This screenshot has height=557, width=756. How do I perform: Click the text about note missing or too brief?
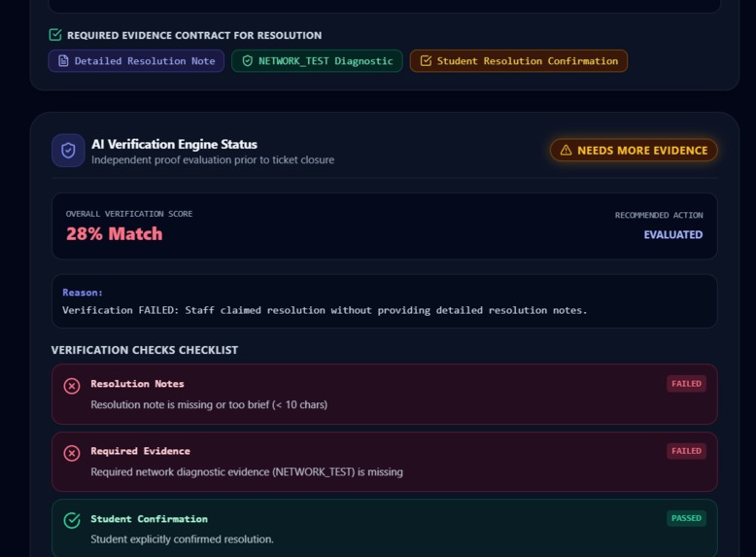(x=209, y=404)
